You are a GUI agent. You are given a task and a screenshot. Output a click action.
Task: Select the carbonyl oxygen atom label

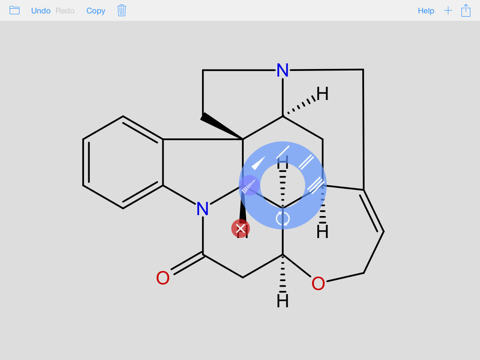click(x=163, y=278)
